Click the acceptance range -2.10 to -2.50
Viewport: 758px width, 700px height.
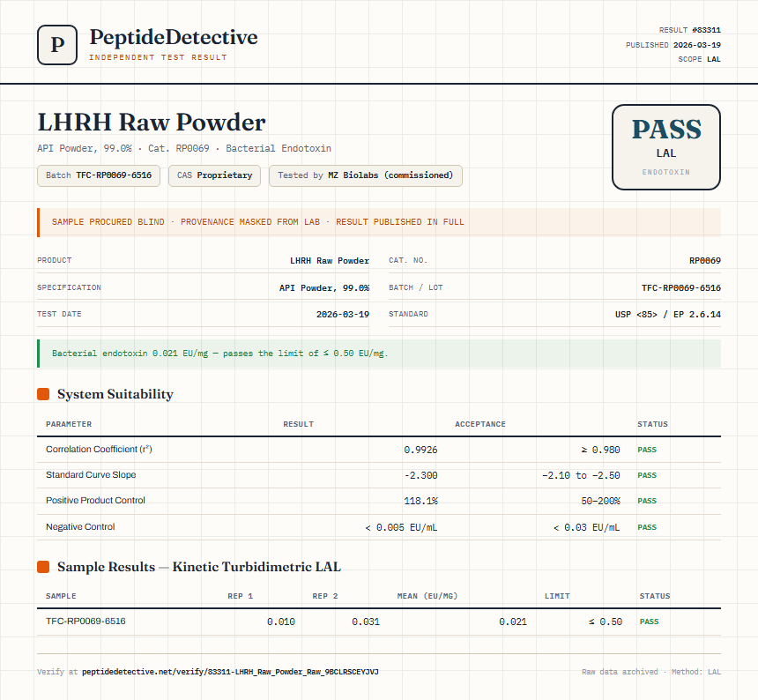click(x=581, y=475)
